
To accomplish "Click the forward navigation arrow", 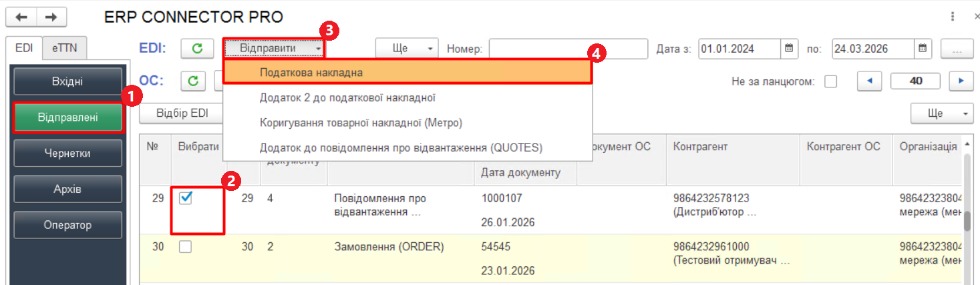I will pyautogui.click(x=51, y=17).
